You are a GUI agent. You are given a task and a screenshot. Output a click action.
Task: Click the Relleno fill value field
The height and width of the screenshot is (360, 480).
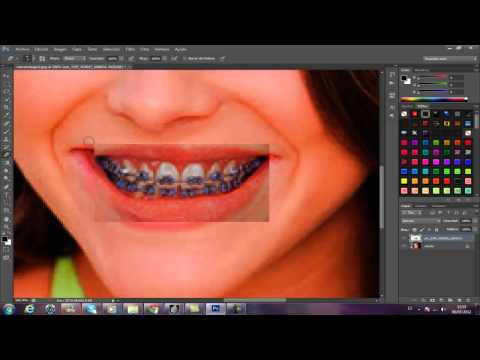click(466, 229)
